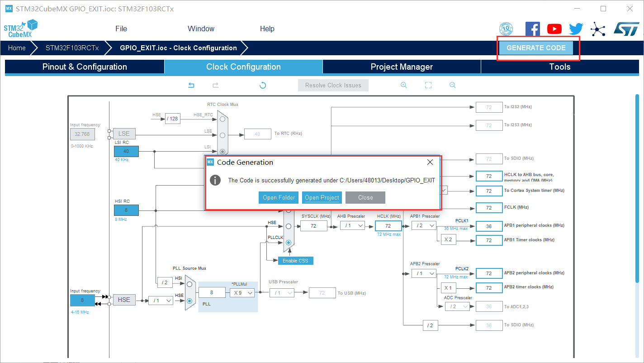Select HSE as system clock source
This screenshot has height=363, width=644.
[289, 226]
